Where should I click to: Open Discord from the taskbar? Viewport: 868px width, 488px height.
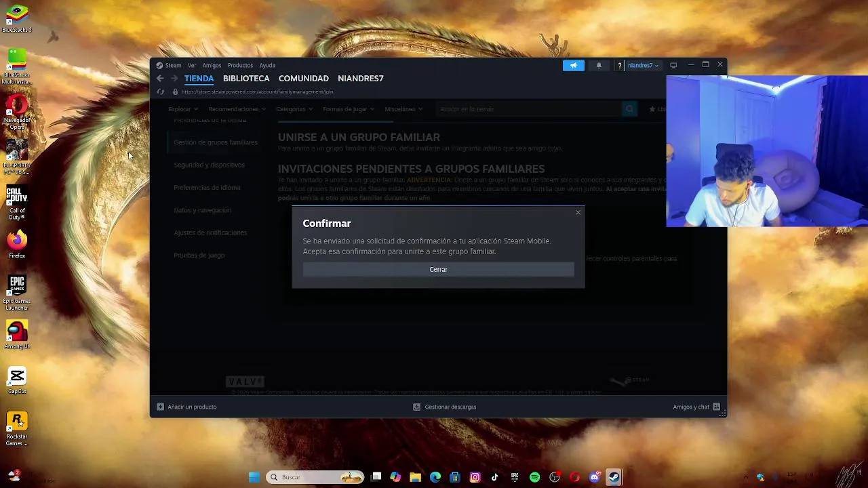[595, 477]
